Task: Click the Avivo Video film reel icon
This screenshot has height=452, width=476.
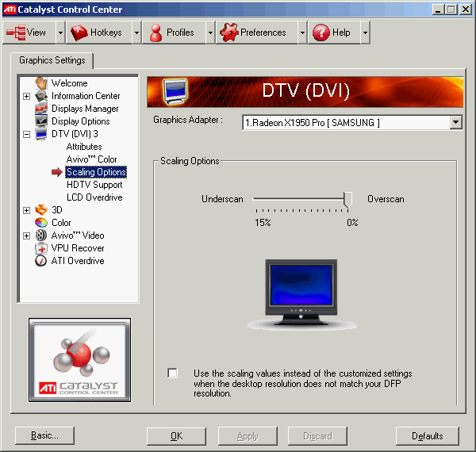Action: [41, 236]
